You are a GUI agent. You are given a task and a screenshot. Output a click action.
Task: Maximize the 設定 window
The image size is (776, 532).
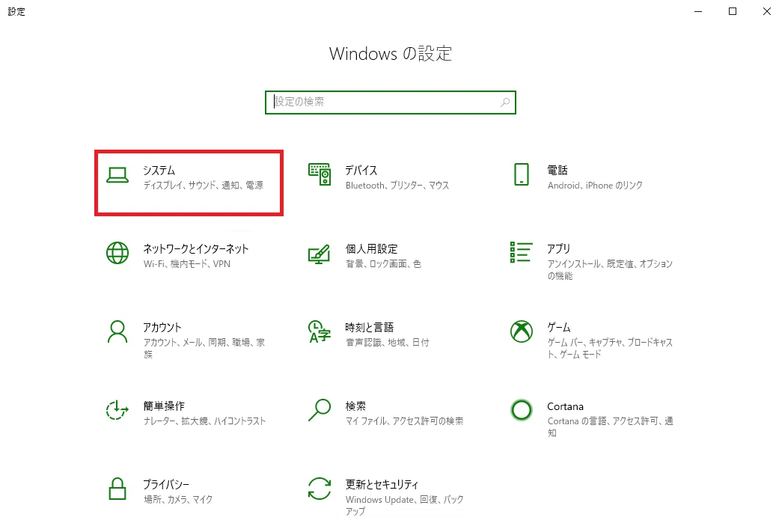point(733,11)
